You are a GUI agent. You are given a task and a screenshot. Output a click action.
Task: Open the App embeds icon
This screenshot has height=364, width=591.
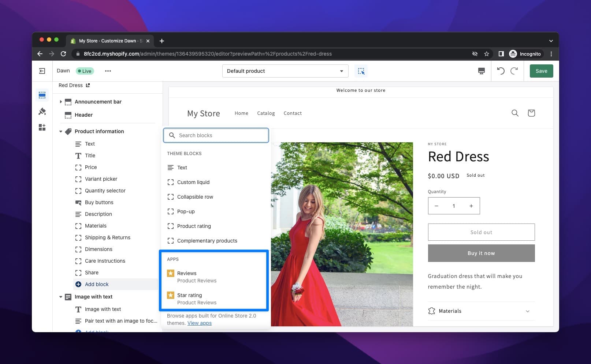click(x=42, y=127)
